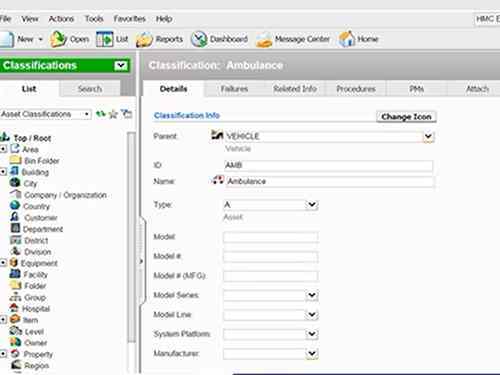Select the Department classification icon

pos(15,228)
